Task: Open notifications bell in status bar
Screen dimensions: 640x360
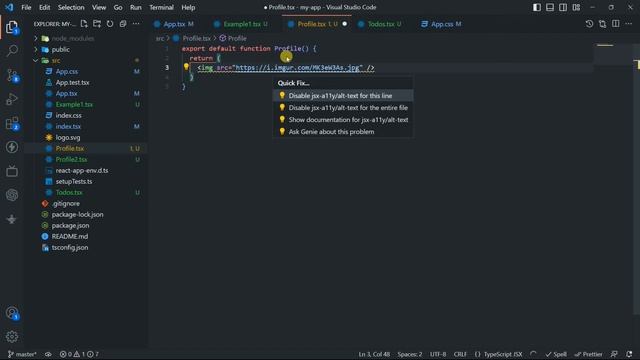Action: pos(629,354)
